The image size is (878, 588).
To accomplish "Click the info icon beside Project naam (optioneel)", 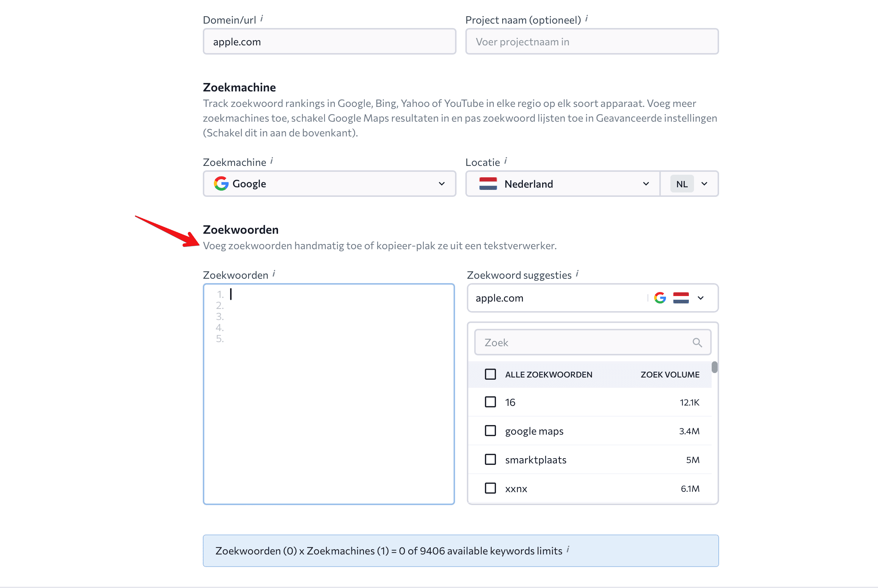I will pos(586,18).
